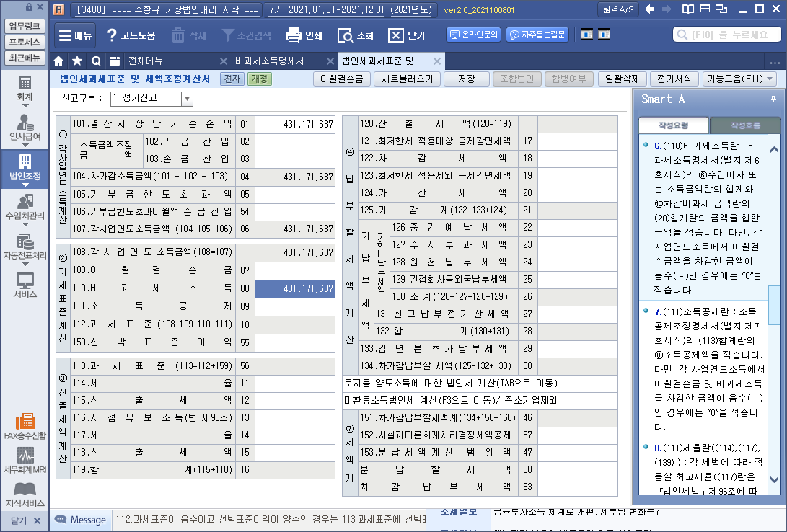Select the 법인조정 sidebar module

[25, 167]
